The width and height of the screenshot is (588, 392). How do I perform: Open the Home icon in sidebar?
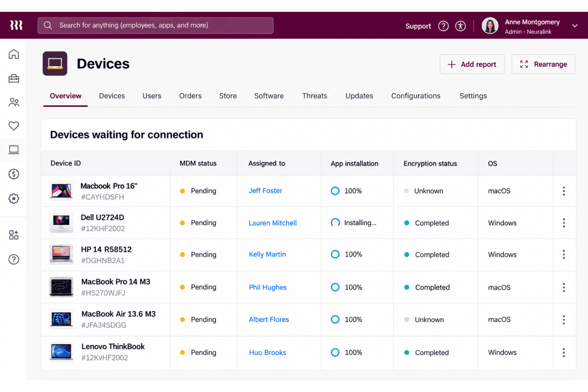[x=14, y=54]
